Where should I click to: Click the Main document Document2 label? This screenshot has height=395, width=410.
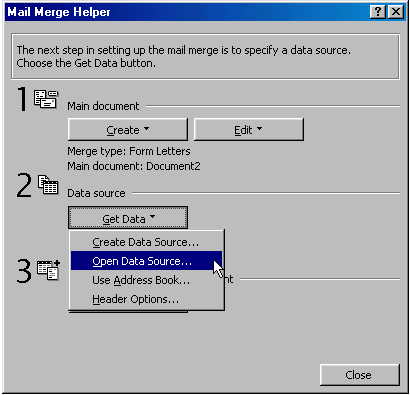tap(134, 166)
